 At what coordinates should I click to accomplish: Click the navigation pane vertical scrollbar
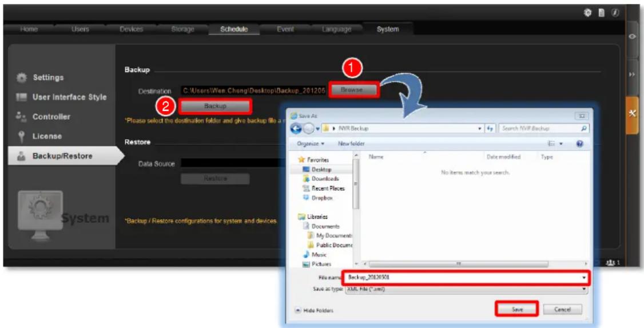point(356,184)
